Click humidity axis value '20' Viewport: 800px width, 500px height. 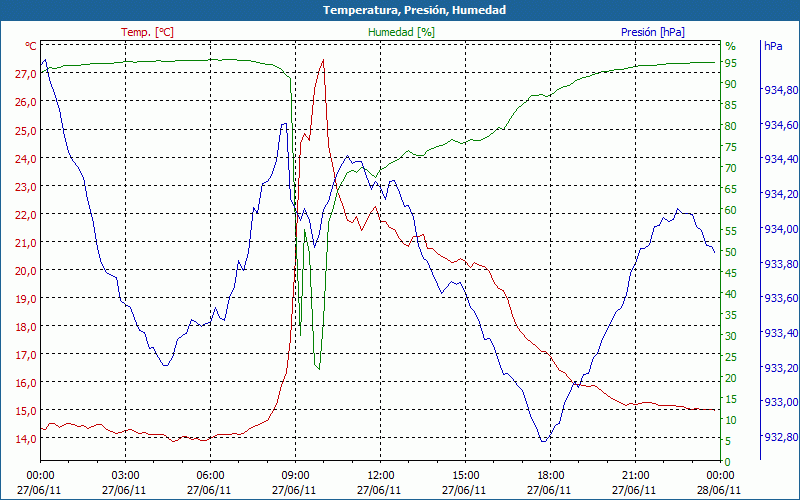click(x=731, y=378)
